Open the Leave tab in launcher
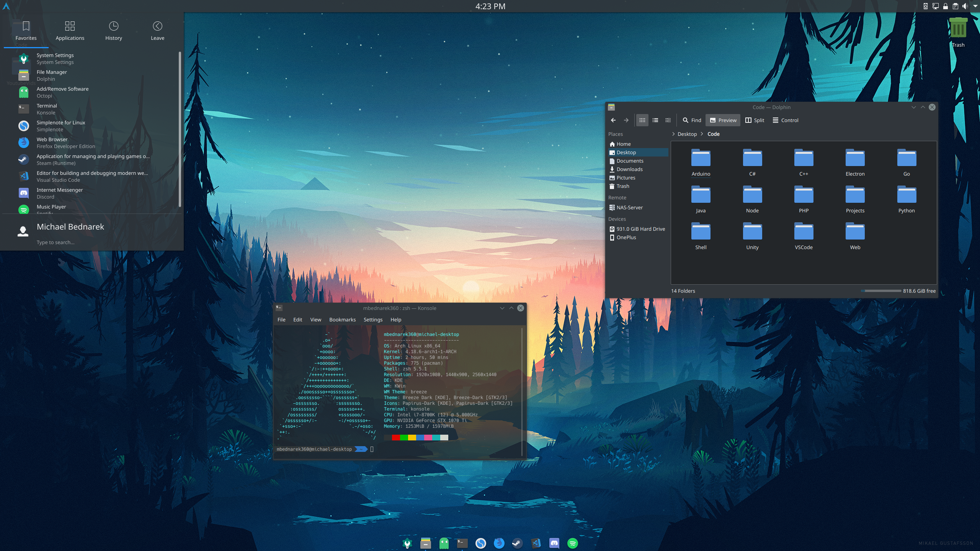The width and height of the screenshot is (980, 551). click(157, 31)
